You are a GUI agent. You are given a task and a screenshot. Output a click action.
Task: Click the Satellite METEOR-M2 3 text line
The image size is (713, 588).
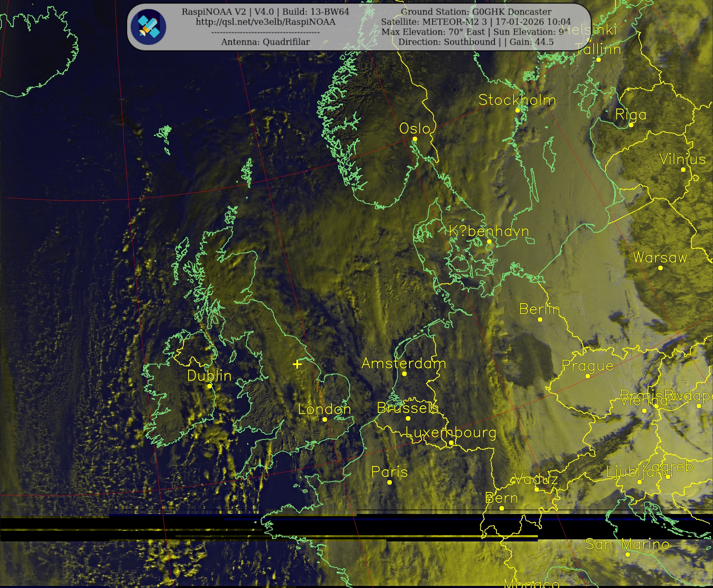click(476, 22)
